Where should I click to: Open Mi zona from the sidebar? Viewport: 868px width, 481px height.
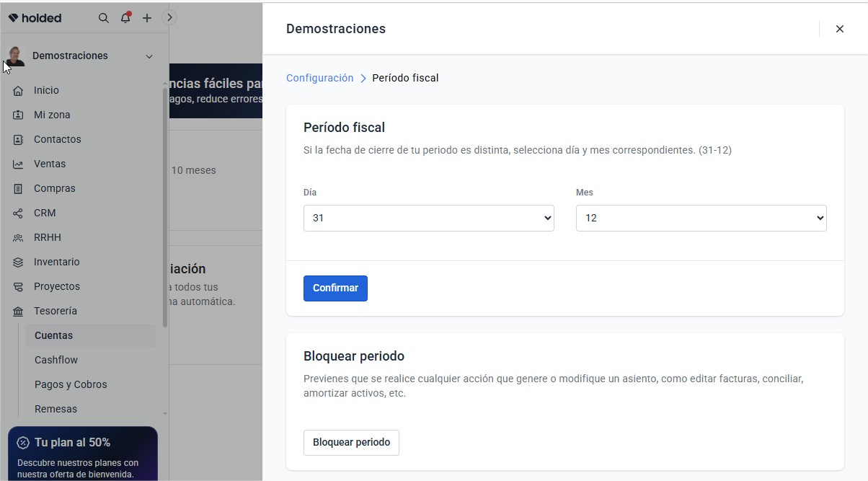pyautogui.click(x=52, y=115)
